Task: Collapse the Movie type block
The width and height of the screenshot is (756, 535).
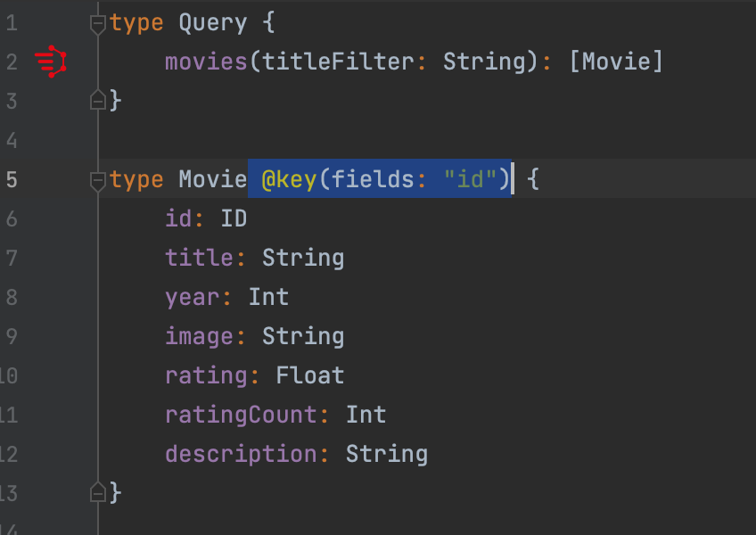Action: 98,181
